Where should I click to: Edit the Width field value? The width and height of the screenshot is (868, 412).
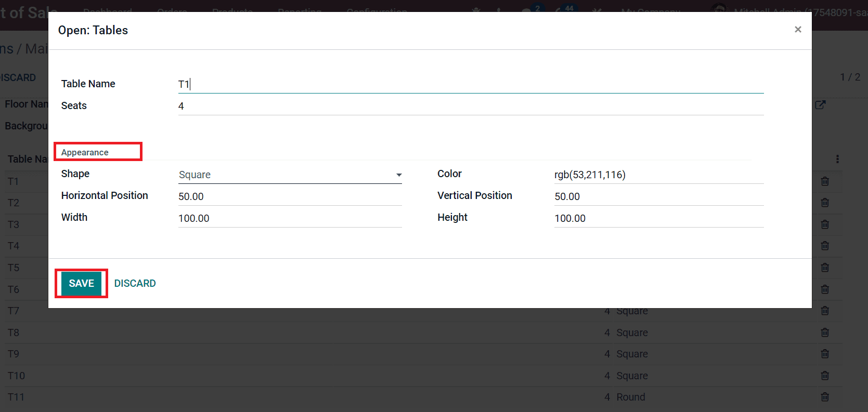tap(290, 219)
